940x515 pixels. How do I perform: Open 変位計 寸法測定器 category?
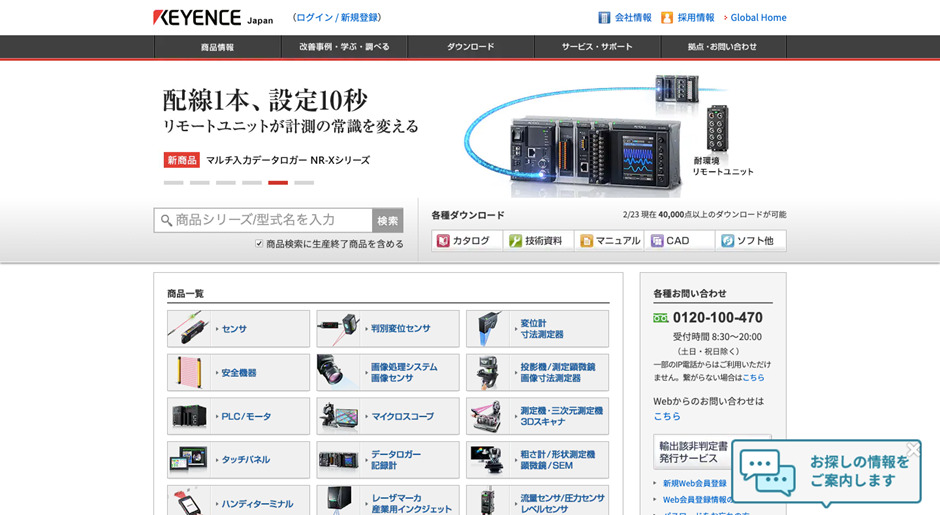tap(537, 329)
